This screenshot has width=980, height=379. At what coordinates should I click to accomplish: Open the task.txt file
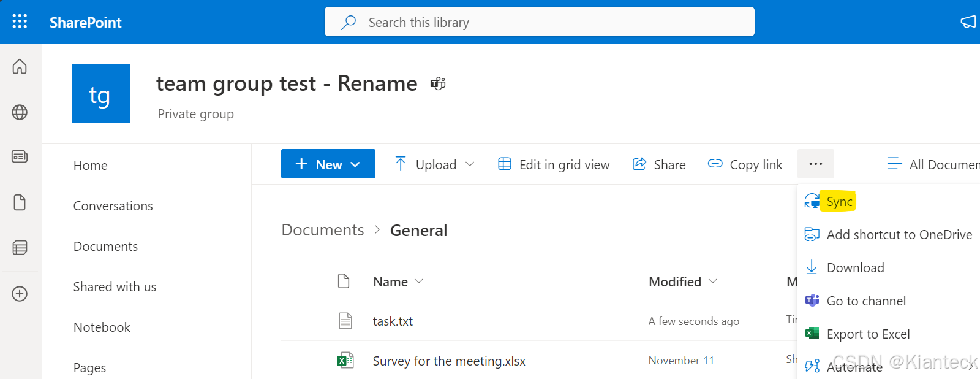pos(393,321)
